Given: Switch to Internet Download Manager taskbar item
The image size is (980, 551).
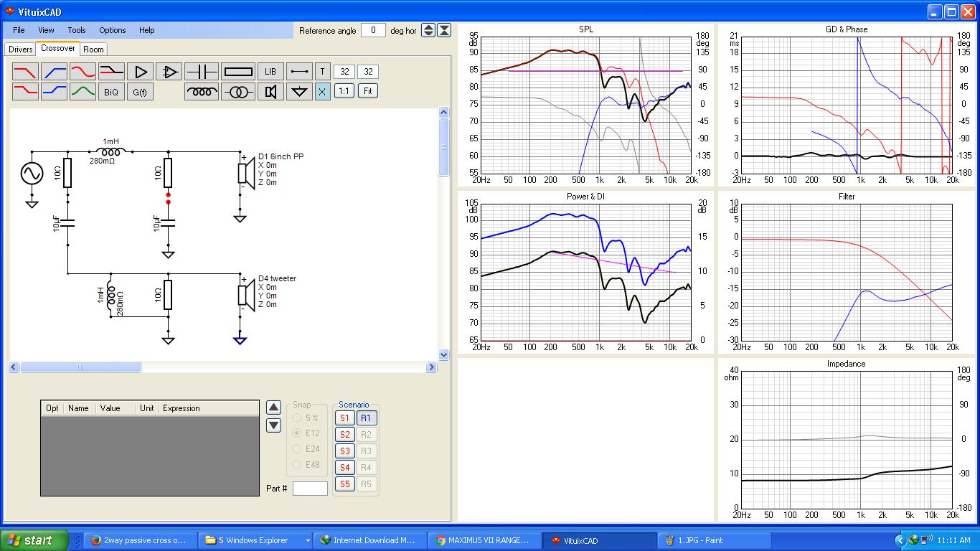Looking at the screenshot, I should pyautogui.click(x=371, y=540).
